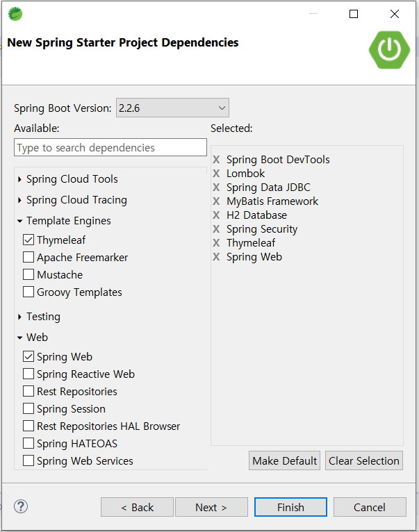
Task: Click the Spring leaf window icon
Action: [15, 14]
